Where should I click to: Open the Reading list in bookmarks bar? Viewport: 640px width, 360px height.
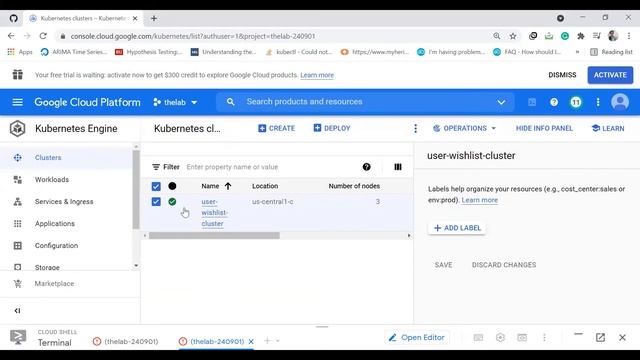(x=611, y=52)
